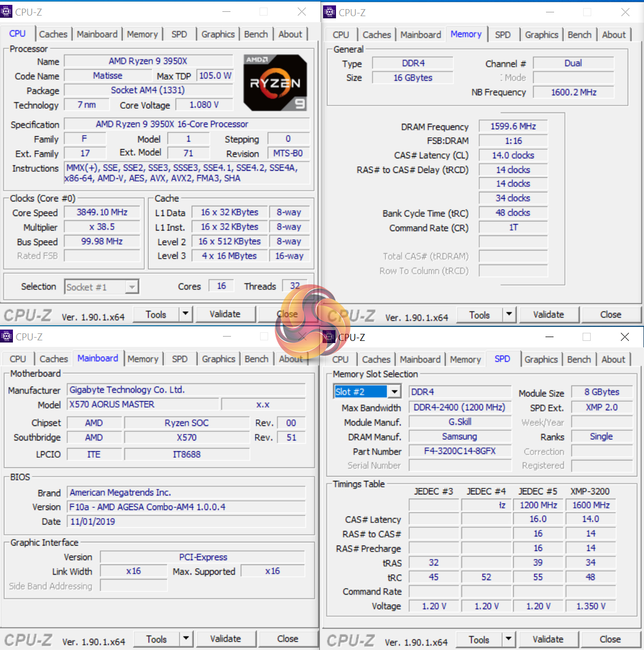644x650 pixels.
Task: Open the Bench tab in the CPU window
Action: 256,34
